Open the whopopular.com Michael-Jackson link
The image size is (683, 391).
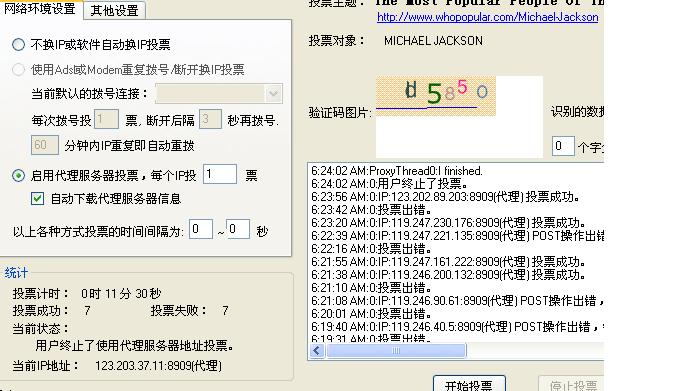tap(487, 17)
